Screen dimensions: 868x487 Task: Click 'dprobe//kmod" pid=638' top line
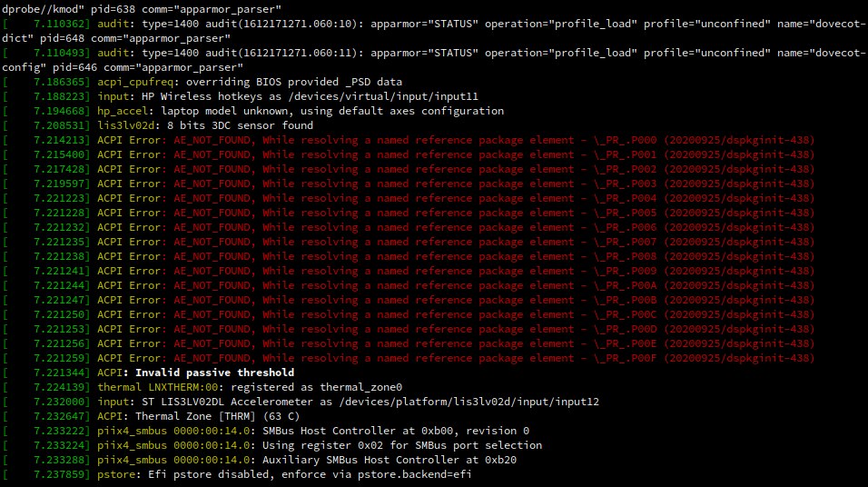point(141,9)
